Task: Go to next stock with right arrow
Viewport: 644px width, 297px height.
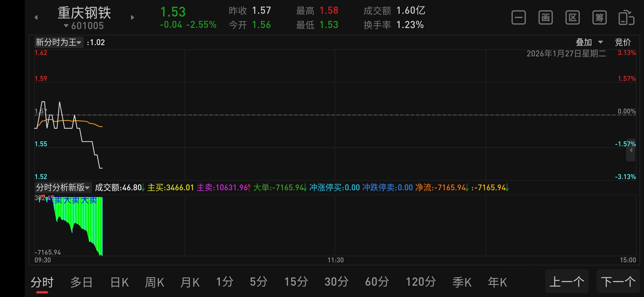Action: tap(132, 18)
